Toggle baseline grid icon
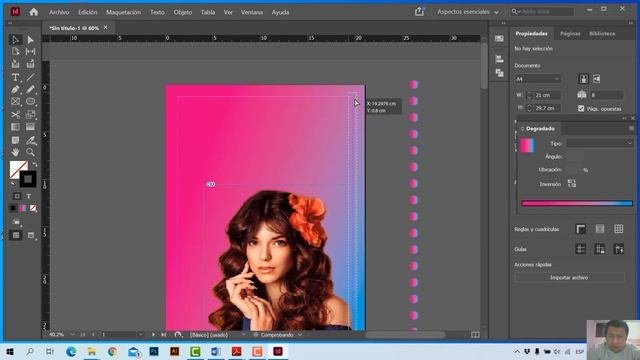Viewport: 640px width, 360px height. pyautogui.click(x=600, y=229)
